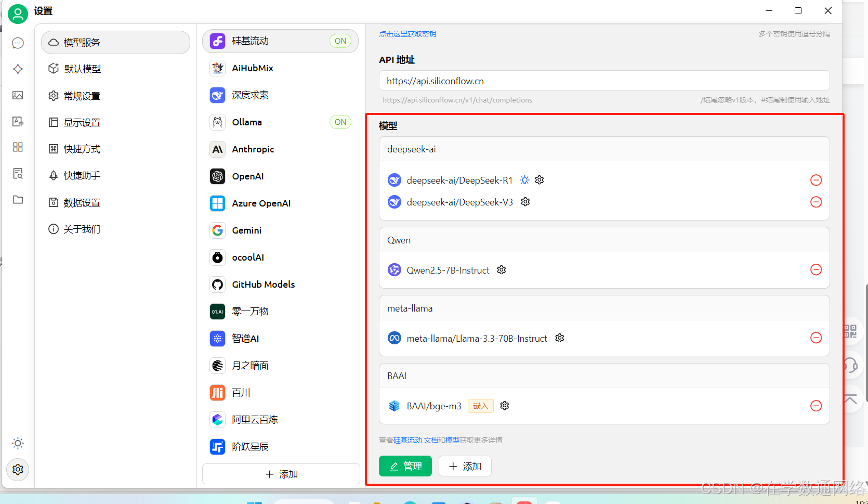Click the meta-llama group header
868x504 pixels.
coord(604,308)
